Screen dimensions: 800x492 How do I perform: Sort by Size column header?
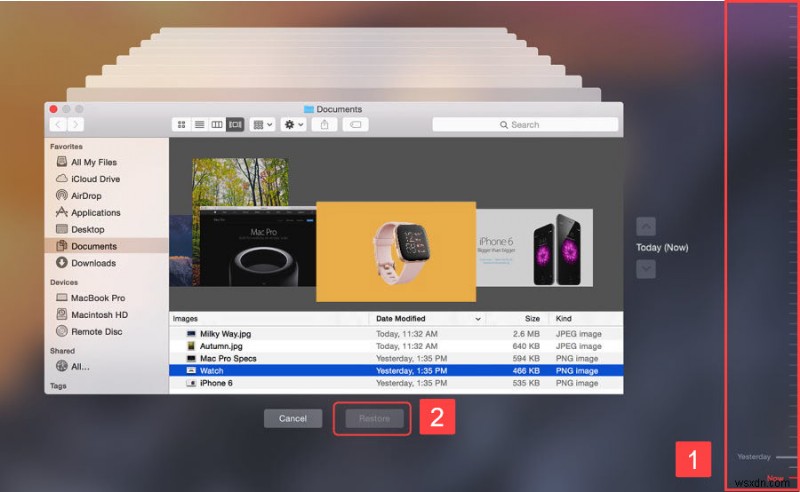(x=517, y=318)
